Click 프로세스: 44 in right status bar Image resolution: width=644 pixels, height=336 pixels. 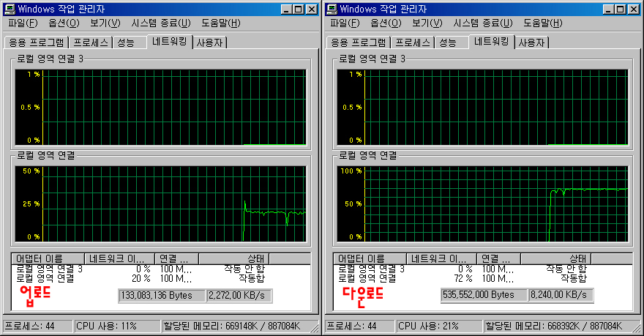click(360, 326)
